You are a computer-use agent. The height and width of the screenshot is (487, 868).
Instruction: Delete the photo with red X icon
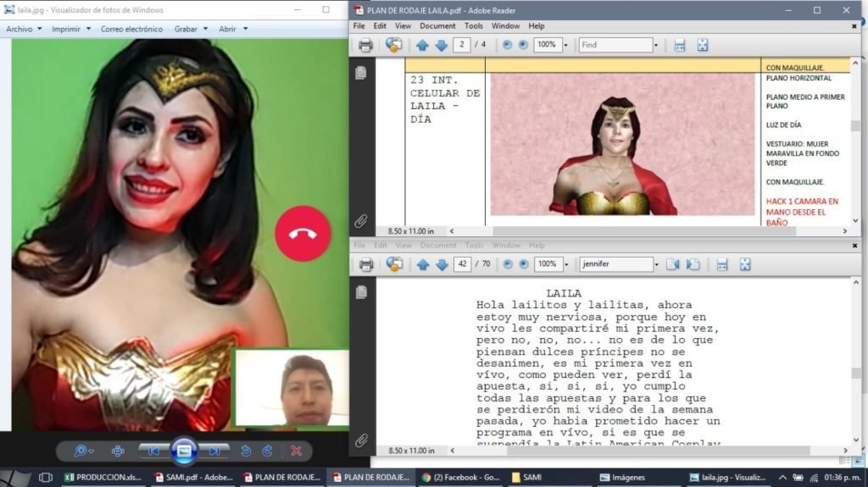coord(296,451)
